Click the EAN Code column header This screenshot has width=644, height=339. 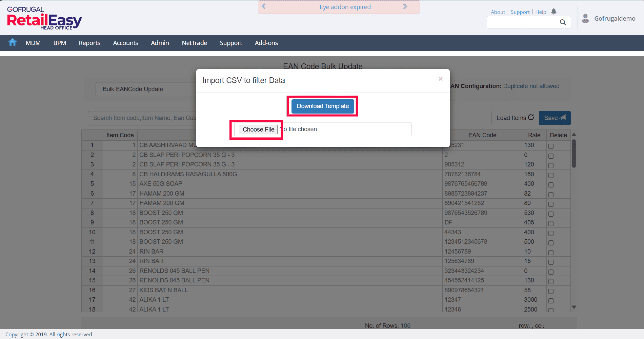(482, 135)
